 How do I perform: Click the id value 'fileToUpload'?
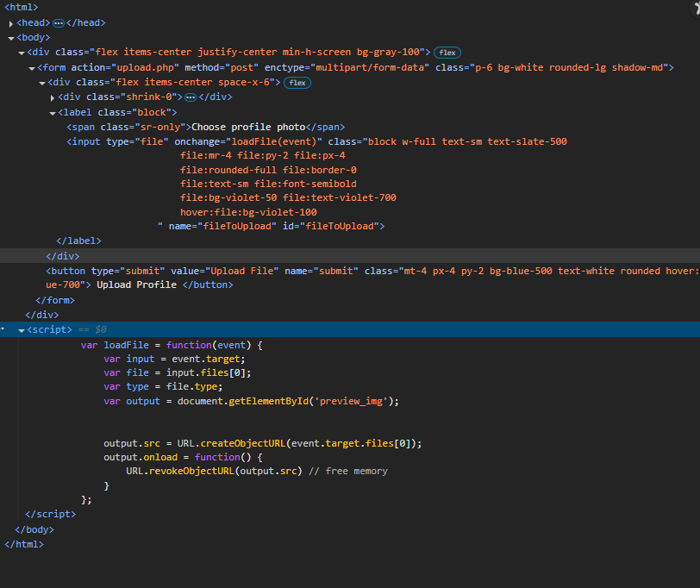point(340,227)
